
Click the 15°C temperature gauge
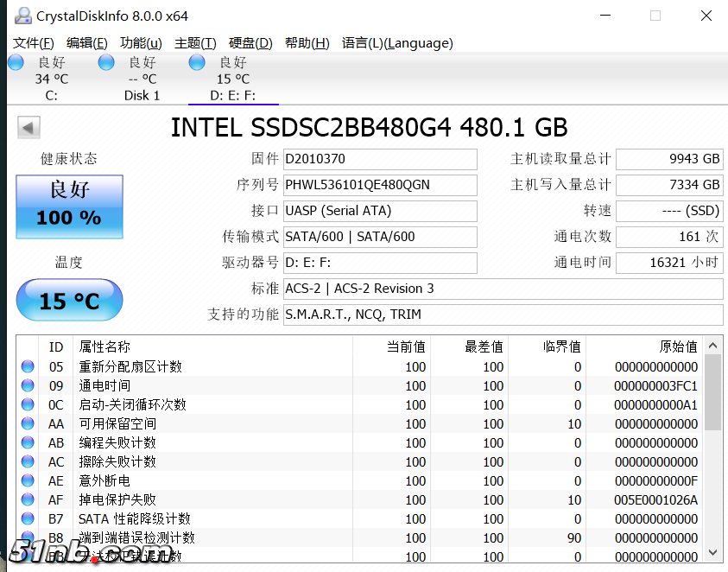[69, 300]
